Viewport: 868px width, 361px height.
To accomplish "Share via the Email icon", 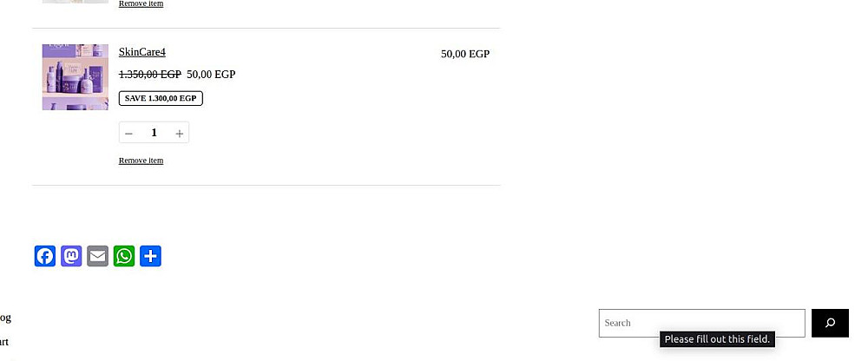I will (98, 256).
